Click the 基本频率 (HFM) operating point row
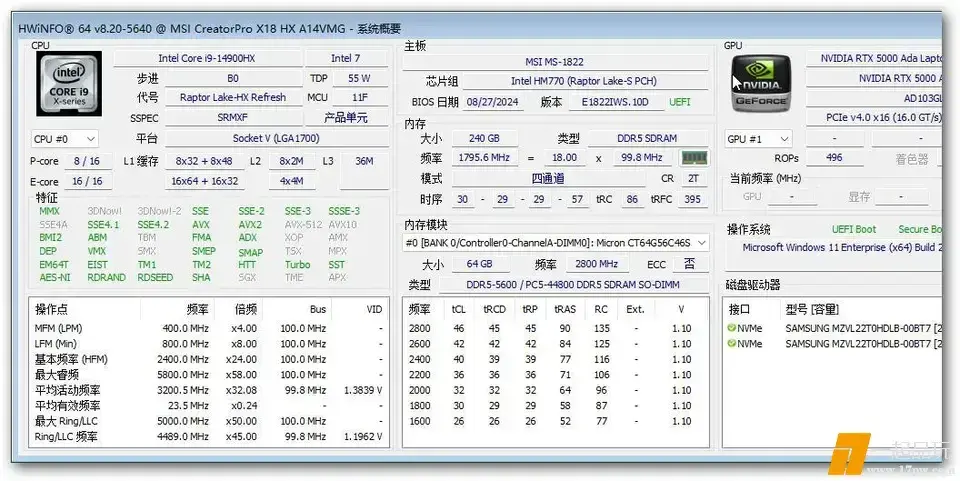960x481 pixels. [209, 359]
